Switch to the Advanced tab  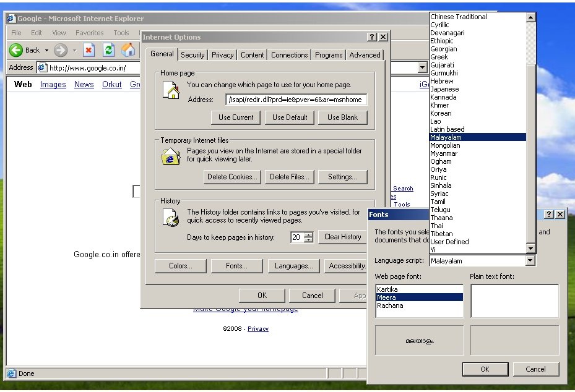click(365, 55)
